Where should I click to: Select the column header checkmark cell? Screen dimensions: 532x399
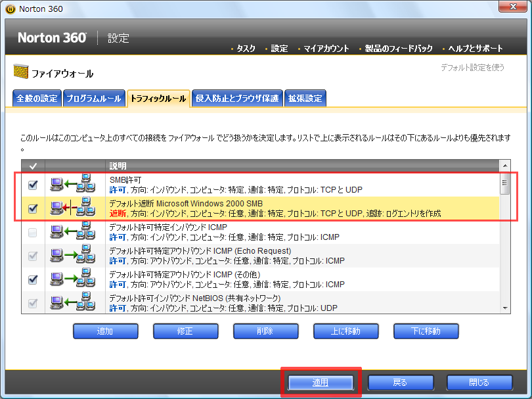click(x=32, y=166)
